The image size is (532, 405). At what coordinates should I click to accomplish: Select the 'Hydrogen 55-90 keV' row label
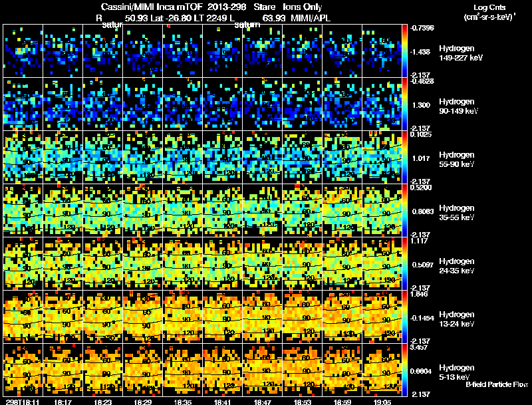pyautogui.click(x=457, y=160)
